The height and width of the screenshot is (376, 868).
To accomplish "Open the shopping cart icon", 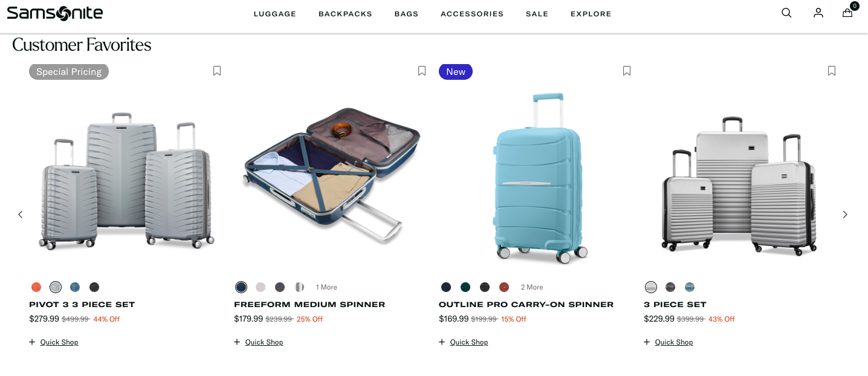I will point(848,13).
